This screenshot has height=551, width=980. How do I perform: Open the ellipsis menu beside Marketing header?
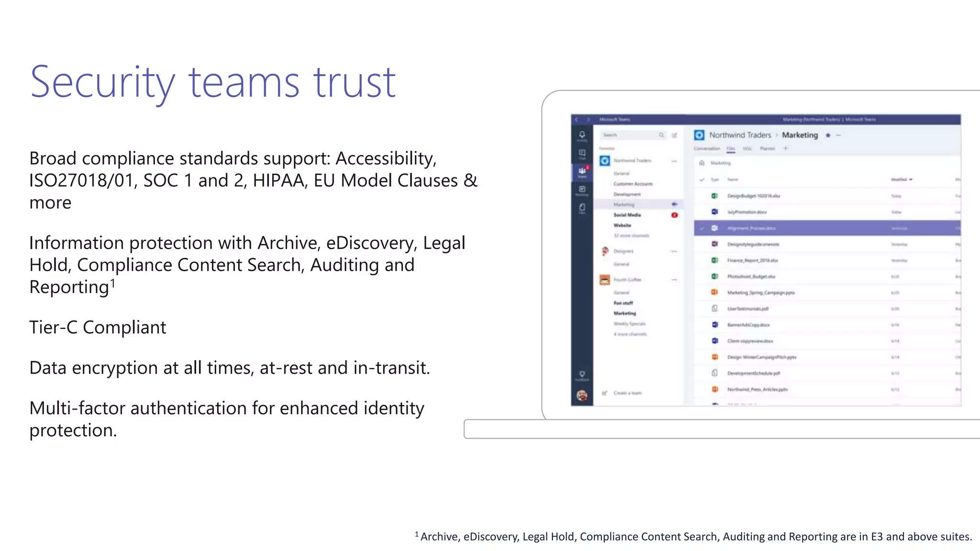[x=838, y=135]
